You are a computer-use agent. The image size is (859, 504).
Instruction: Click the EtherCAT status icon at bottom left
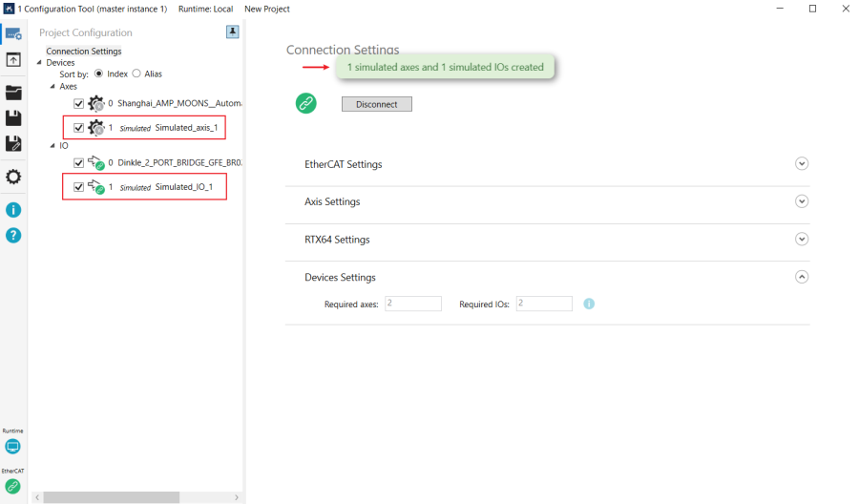pos(12,486)
